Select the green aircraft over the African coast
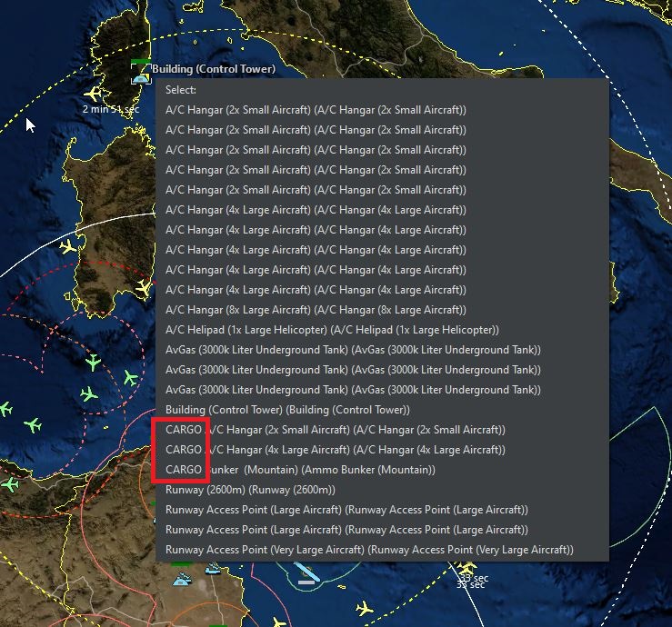Screen dimensions: 672x627 click(9, 485)
